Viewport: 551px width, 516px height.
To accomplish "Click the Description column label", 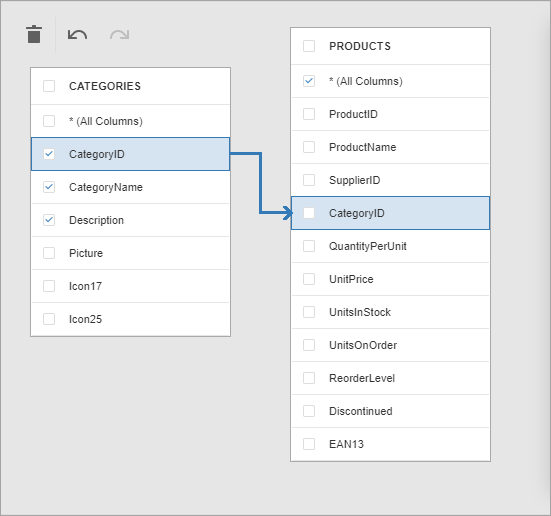I will [96, 220].
